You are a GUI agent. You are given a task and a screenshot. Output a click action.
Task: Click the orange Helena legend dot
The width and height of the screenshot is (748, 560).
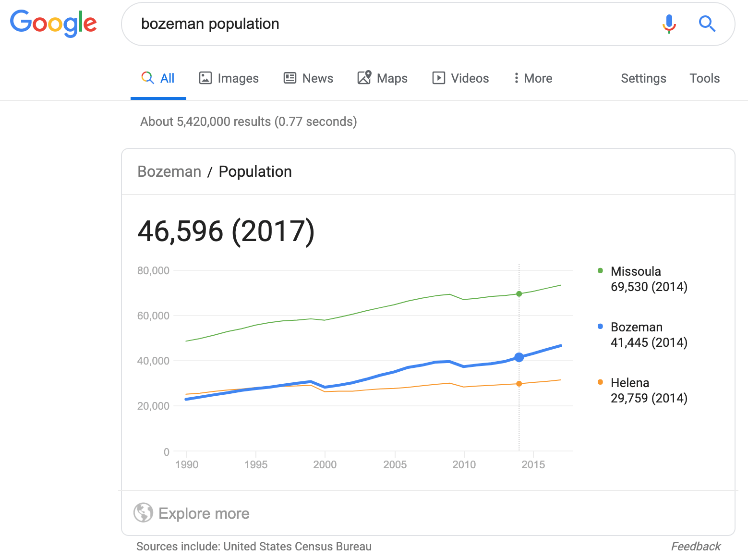[x=600, y=382]
